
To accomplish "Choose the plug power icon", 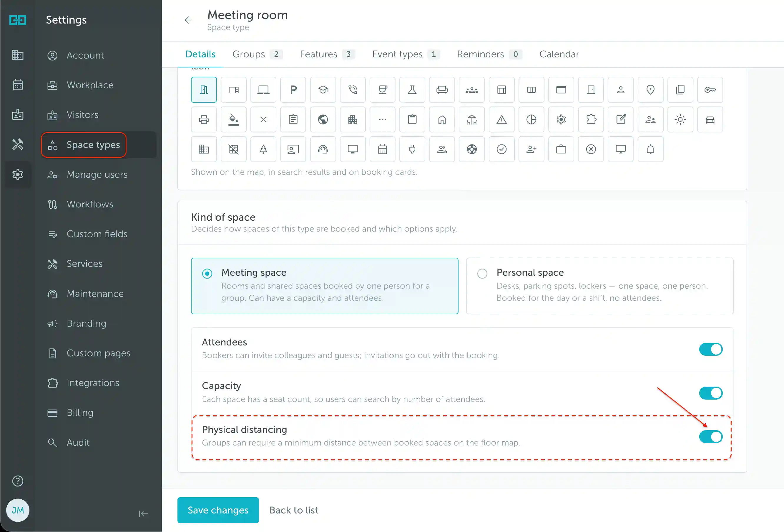I will 412,149.
